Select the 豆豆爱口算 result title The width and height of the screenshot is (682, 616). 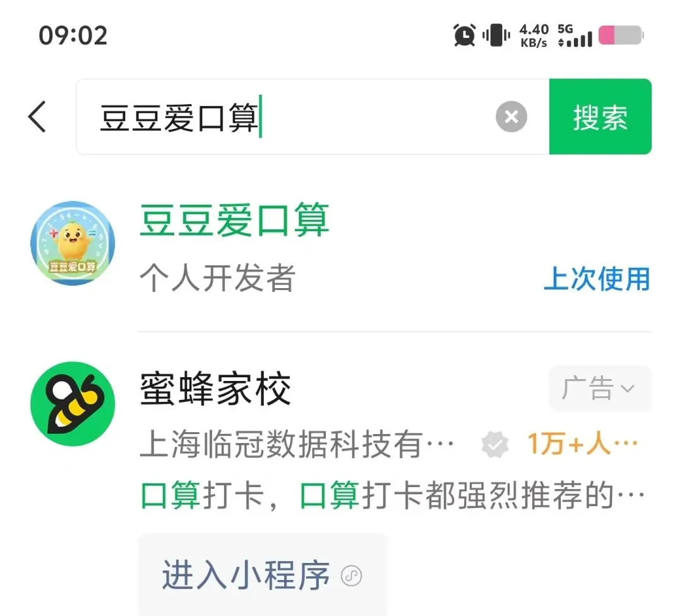(x=234, y=220)
